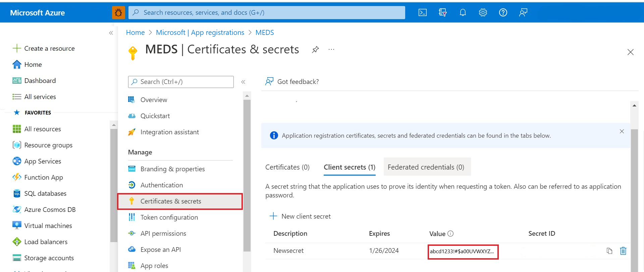Image resolution: width=644 pixels, height=272 pixels.
Task: Open portal settings gear
Action: click(x=483, y=12)
